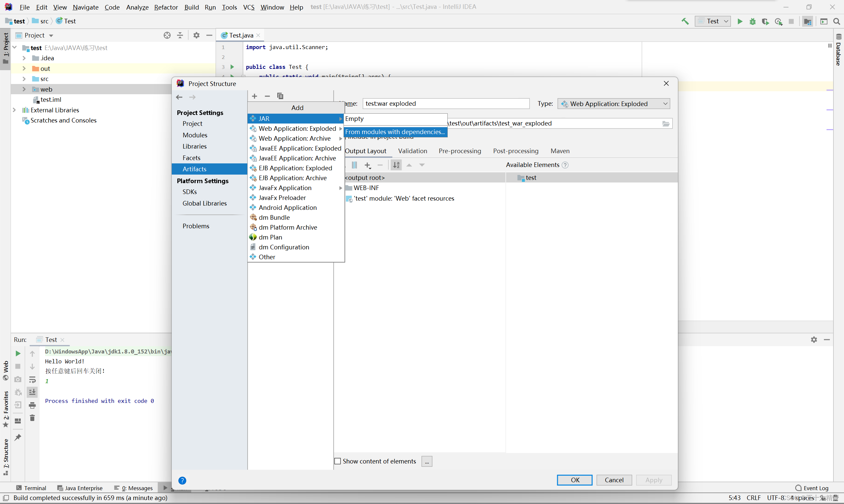This screenshot has height=504, width=844.
Task: Enable the Show content of elements checkbox
Action: point(338,461)
